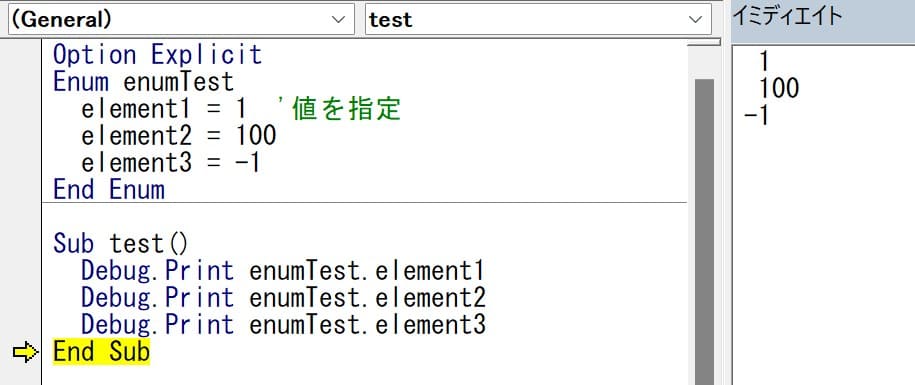Click the End Enum line
The height and width of the screenshot is (385, 915).
click(x=109, y=190)
